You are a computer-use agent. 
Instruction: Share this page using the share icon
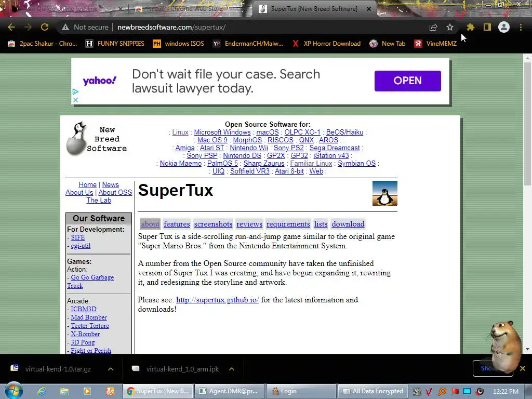pyautogui.click(x=433, y=27)
